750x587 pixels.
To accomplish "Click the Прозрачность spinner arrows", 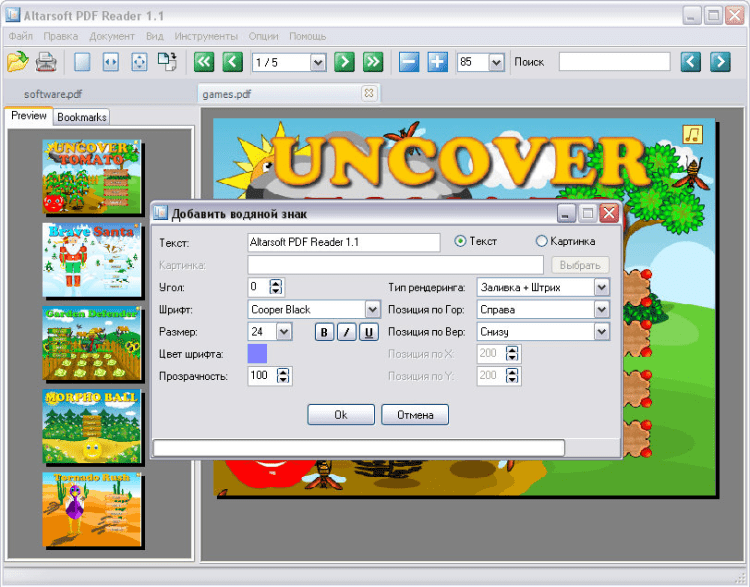I will pyautogui.click(x=283, y=376).
